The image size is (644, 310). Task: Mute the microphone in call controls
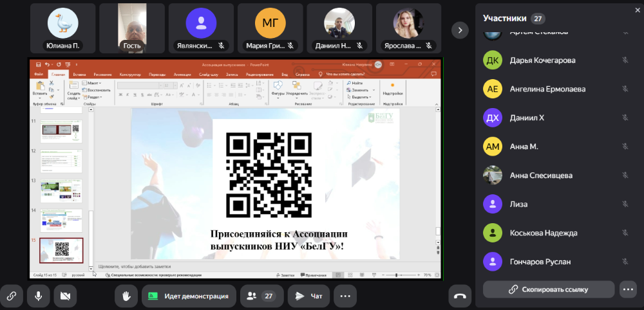point(39,296)
